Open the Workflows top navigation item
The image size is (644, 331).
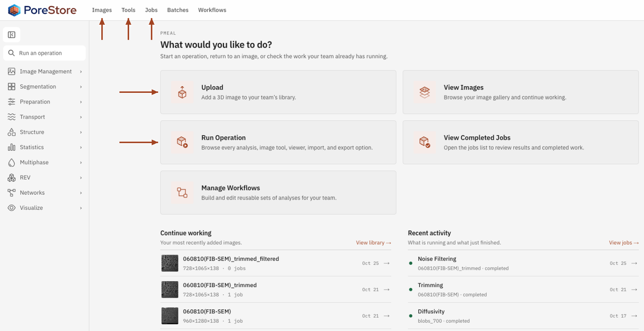[x=212, y=10]
